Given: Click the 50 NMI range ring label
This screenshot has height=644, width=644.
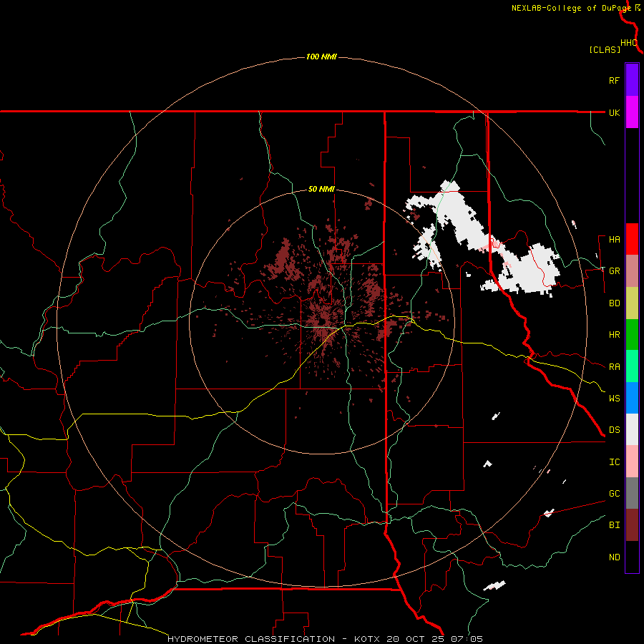Looking at the screenshot, I should 321,190.
